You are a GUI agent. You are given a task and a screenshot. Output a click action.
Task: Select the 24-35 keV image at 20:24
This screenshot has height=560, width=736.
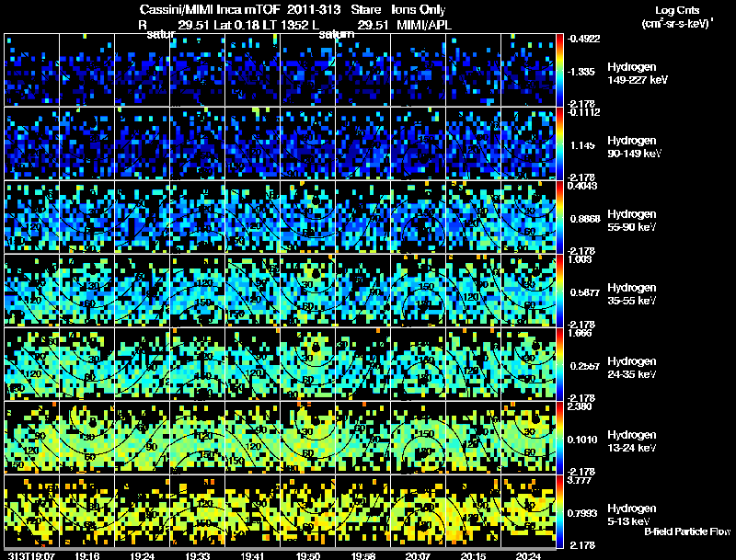click(x=529, y=364)
